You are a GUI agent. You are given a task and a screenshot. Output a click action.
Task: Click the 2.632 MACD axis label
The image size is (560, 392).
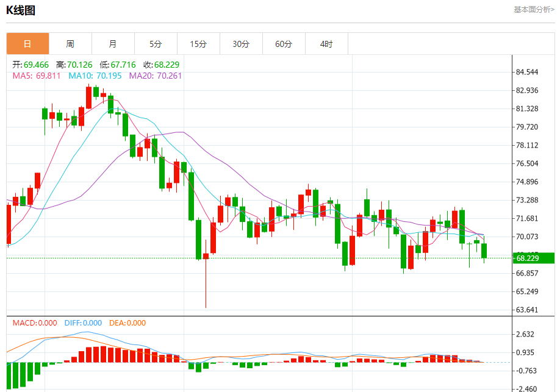(x=525, y=334)
